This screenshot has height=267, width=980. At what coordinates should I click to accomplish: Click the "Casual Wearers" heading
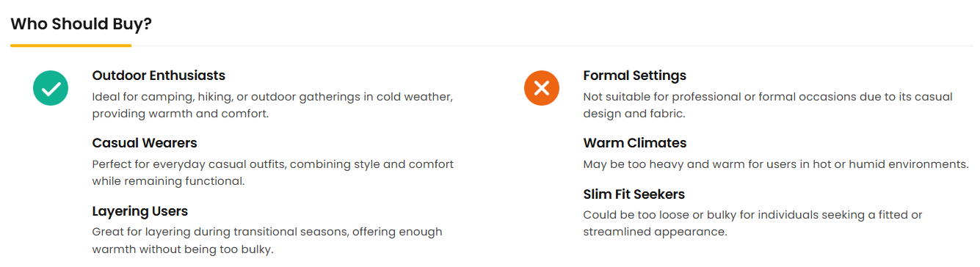point(145,143)
